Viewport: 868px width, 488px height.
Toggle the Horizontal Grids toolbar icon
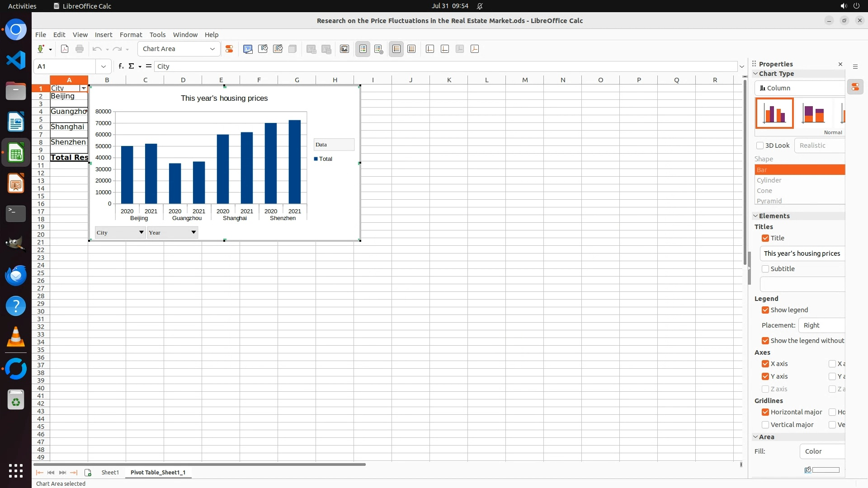point(396,49)
